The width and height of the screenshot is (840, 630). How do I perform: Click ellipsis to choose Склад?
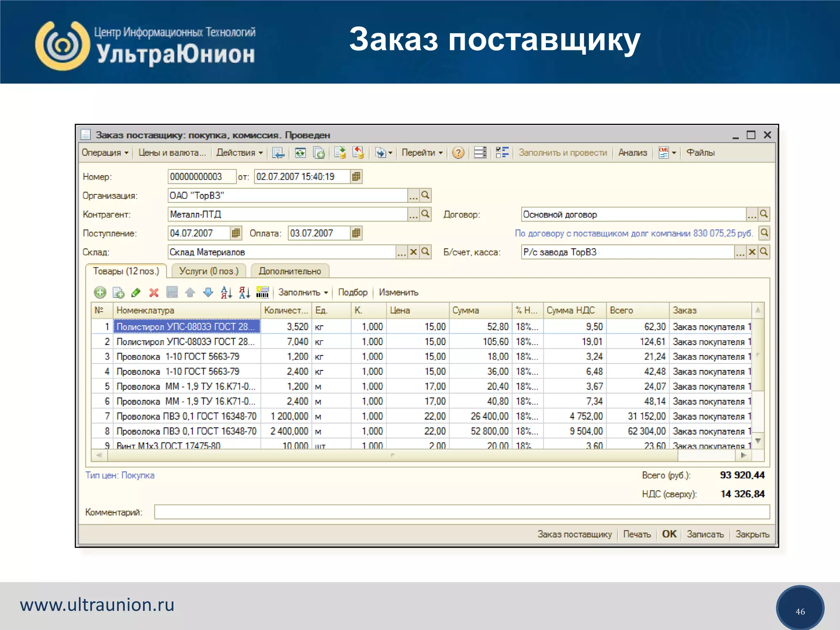[402, 252]
